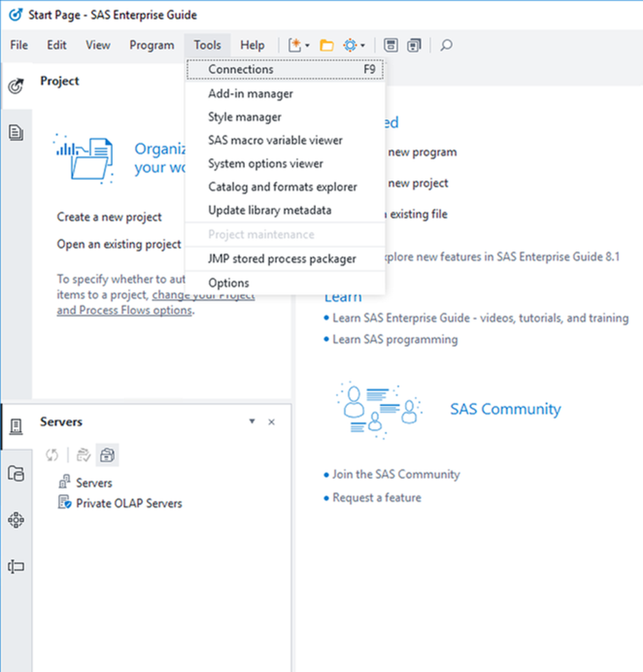The width and height of the screenshot is (643, 672).
Task: Click the Servers pane middle toolbar icon
Action: point(83,455)
